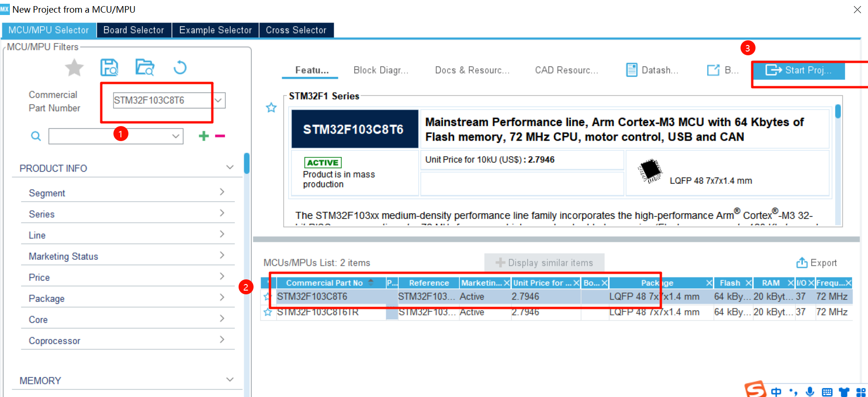Open the IME toolbox grid icon
868x397 pixels.
pyautogui.click(x=861, y=392)
